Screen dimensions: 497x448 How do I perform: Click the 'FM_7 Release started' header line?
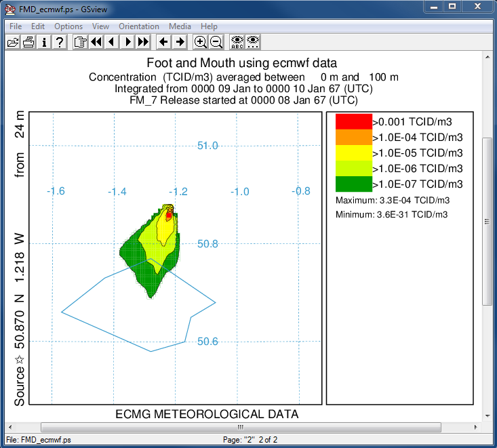point(243,100)
